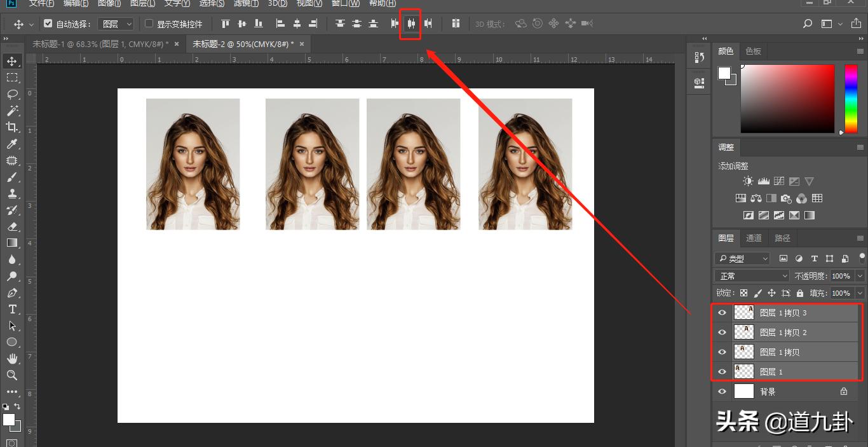Select the Lasso tool
Screen dimensions: 868x447
(x=12, y=94)
